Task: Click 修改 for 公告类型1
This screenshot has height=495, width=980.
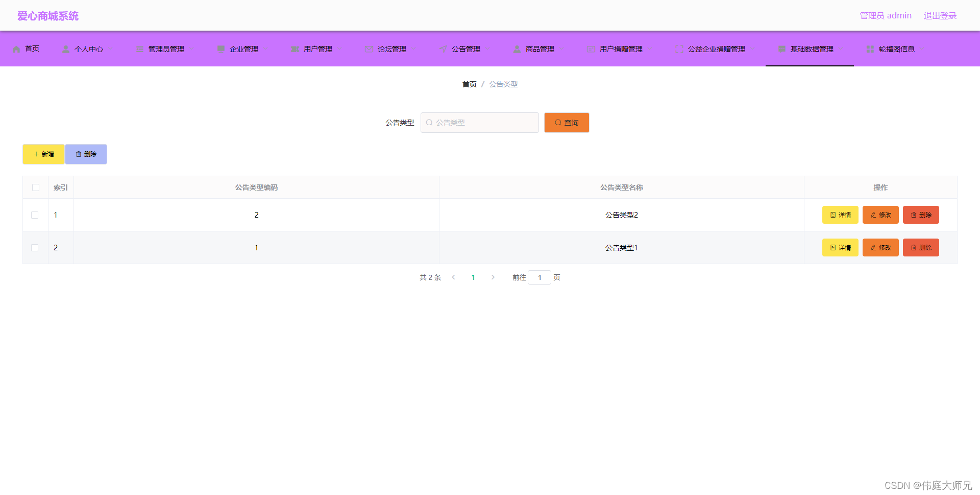Action: tap(880, 248)
